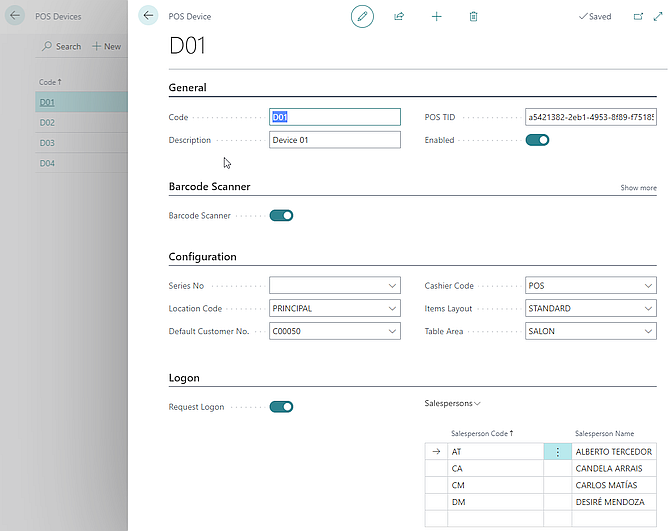Sort by the Code column header
This screenshot has width=669, height=531.
50,82
